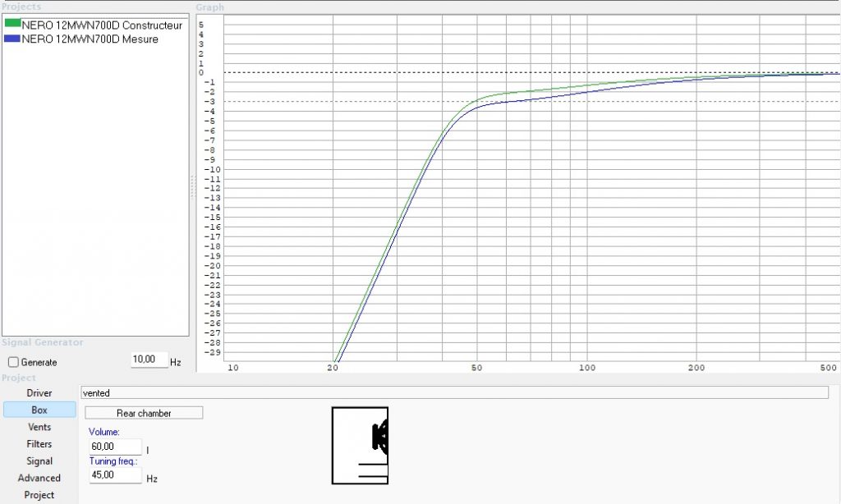Switch to the Project tab
The width and height of the screenshot is (841, 504).
tap(39, 495)
